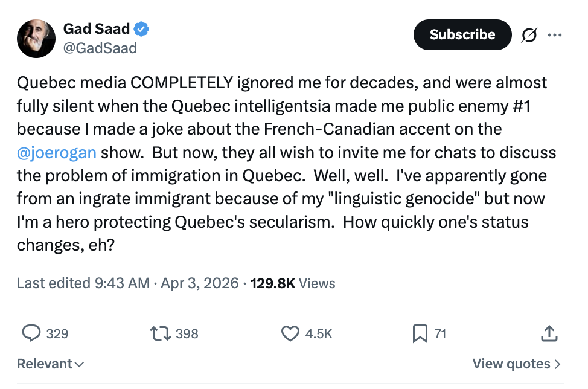Open Gad Saad's profile avatar photo

37,38
